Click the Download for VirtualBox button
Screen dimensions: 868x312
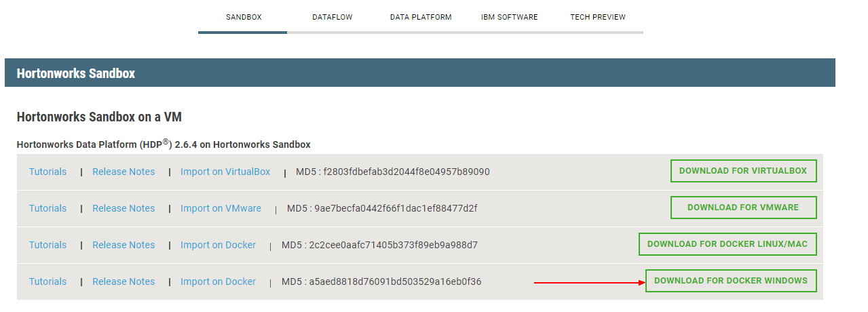[x=743, y=171]
